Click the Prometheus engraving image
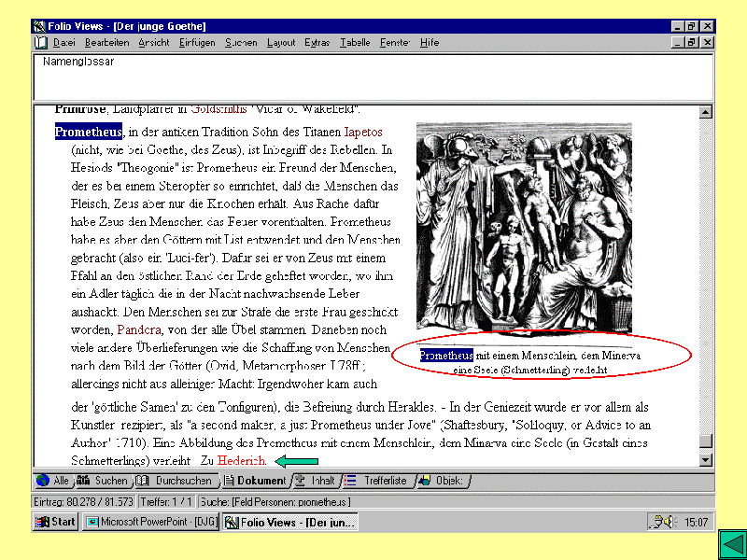Screen dimensions: 747x560 (x=524, y=227)
